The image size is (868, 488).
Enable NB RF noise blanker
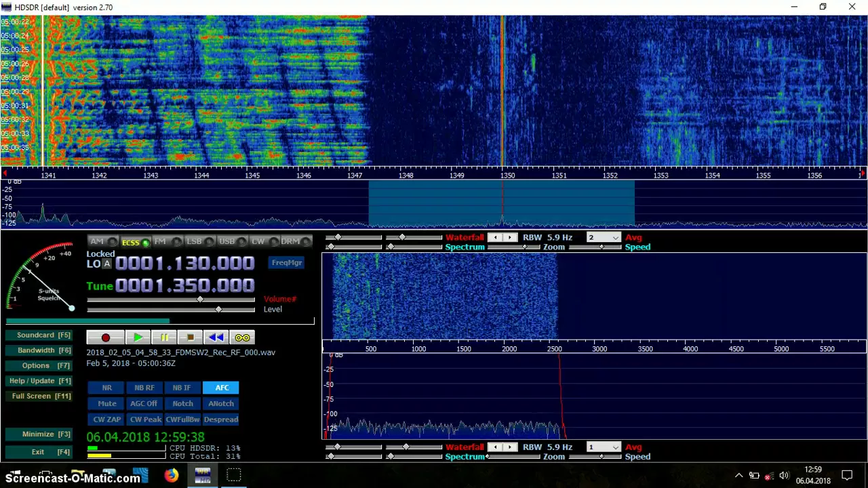point(144,388)
